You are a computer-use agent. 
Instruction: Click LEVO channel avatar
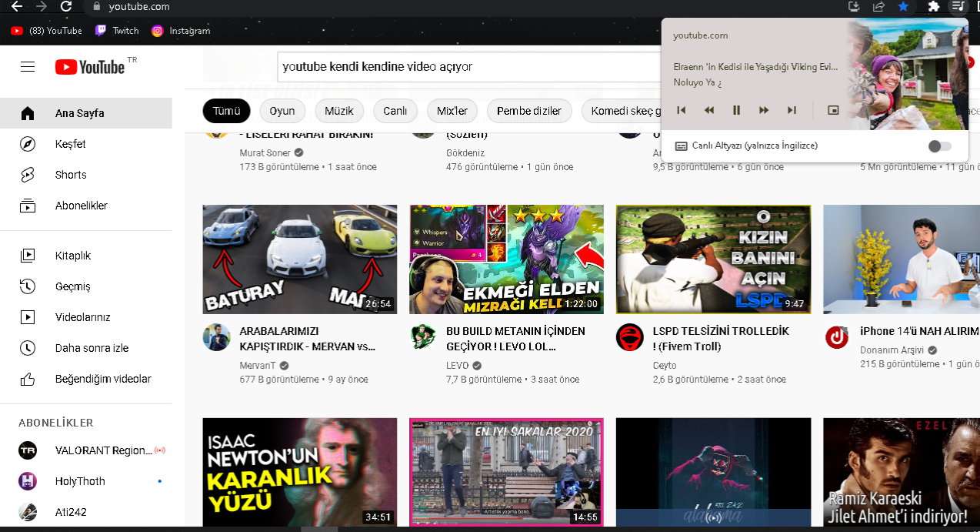point(423,337)
